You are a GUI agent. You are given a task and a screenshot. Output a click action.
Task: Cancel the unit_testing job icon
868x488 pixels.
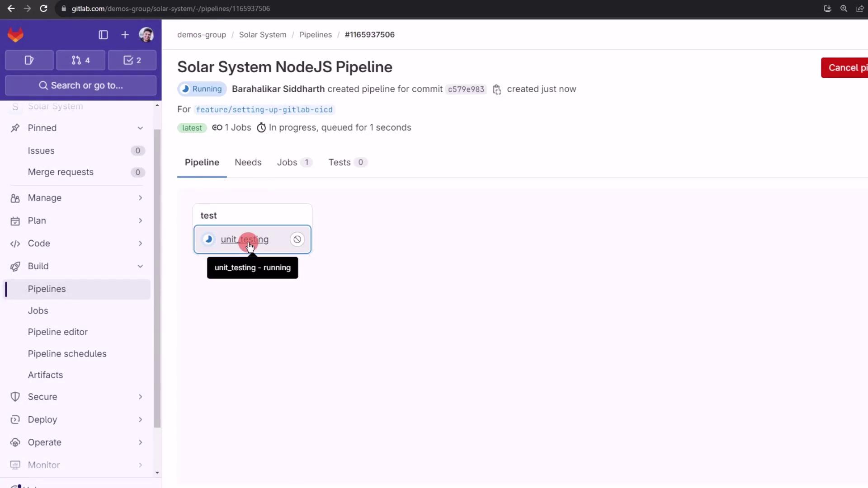click(x=297, y=239)
